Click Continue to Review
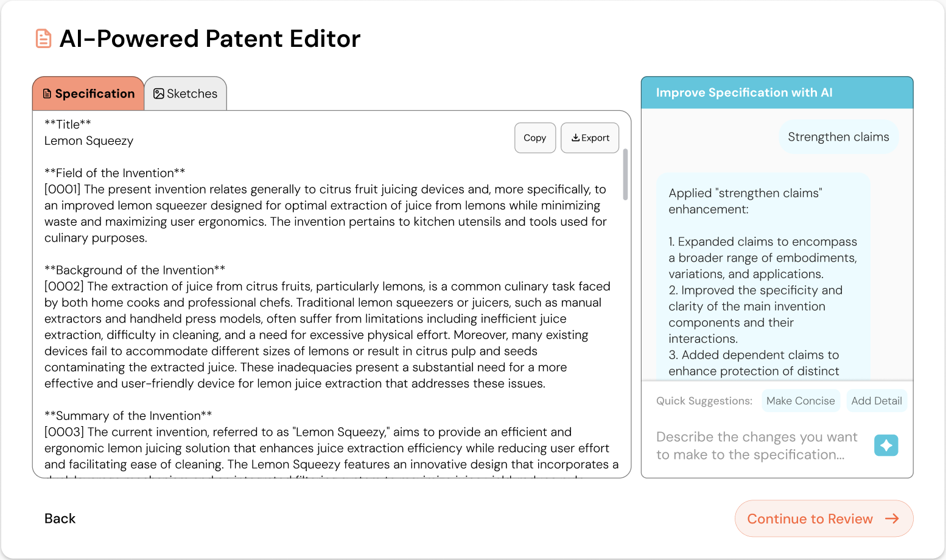This screenshot has height=560, width=946. pos(823,519)
